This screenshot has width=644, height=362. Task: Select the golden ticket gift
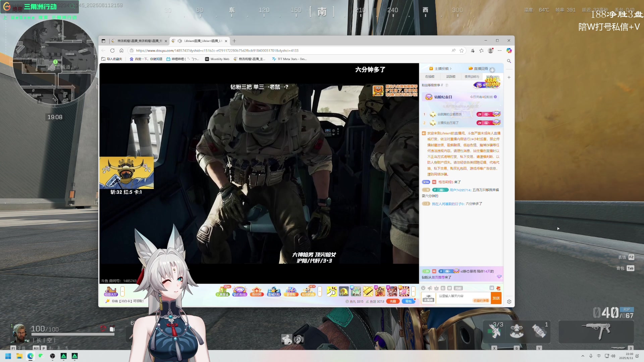coord(368,291)
